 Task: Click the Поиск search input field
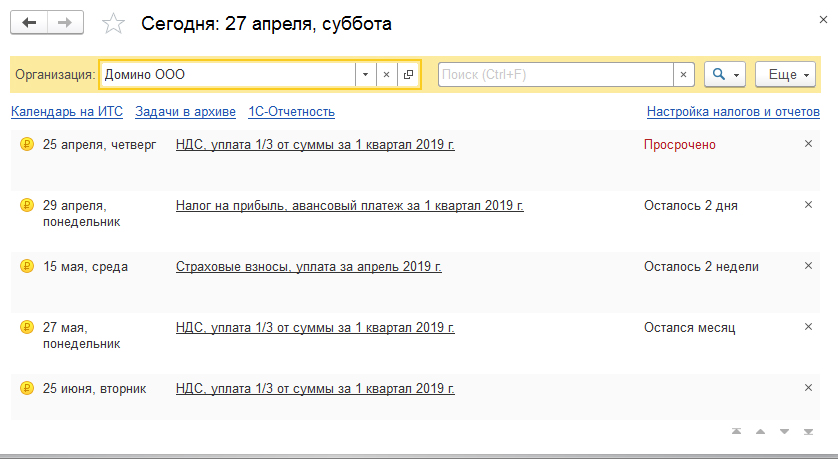(x=555, y=75)
